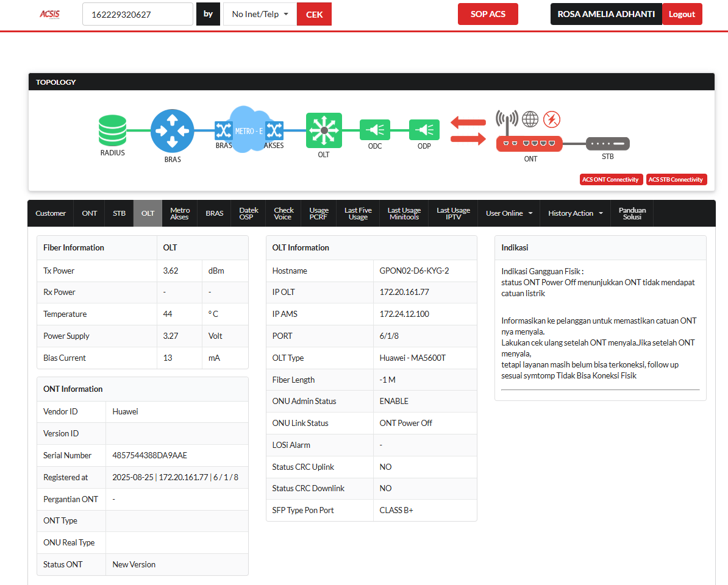Click the hostname value GPON02-D6-KYG-2
Image resolution: width=728 pixels, height=585 pixels.
[x=414, y=271]
